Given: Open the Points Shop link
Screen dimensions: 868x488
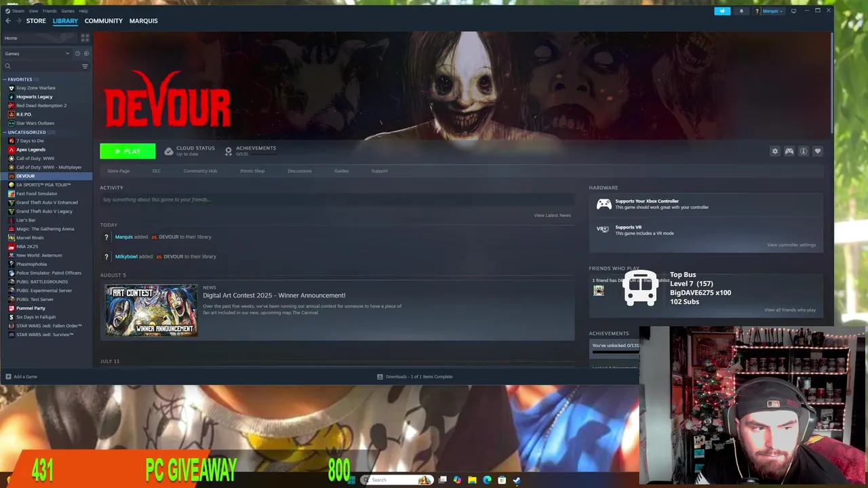Looking at the screenshot, I should (252, 171).
